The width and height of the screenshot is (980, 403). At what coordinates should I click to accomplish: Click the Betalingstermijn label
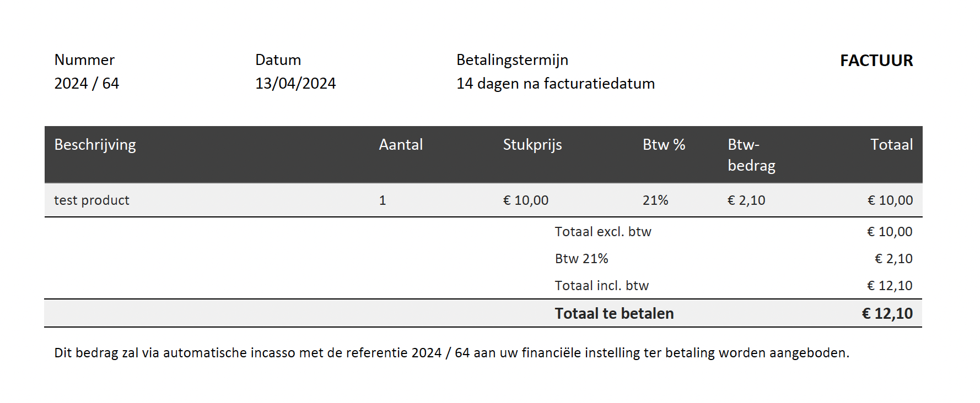512,60
